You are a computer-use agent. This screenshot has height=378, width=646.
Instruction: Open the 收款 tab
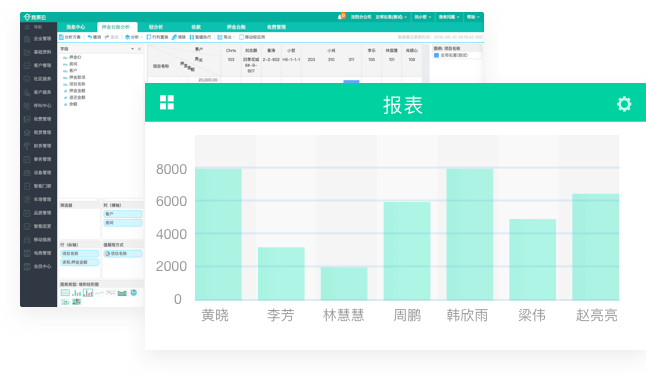pyautogui.click(x=196, y=27)
